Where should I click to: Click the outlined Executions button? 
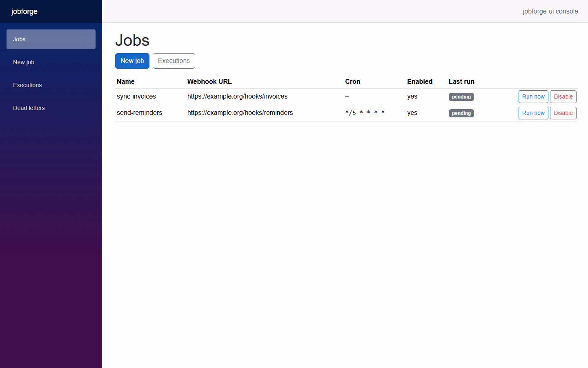pos(174,61)
